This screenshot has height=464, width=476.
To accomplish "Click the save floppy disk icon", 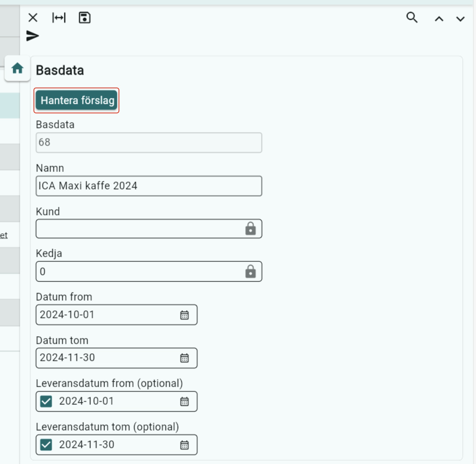I will [85, 18].
